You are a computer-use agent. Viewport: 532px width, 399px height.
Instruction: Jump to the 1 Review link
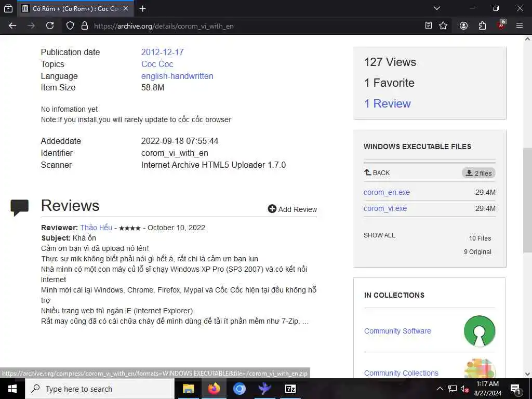pyautogui.click(x=387, y=103)
